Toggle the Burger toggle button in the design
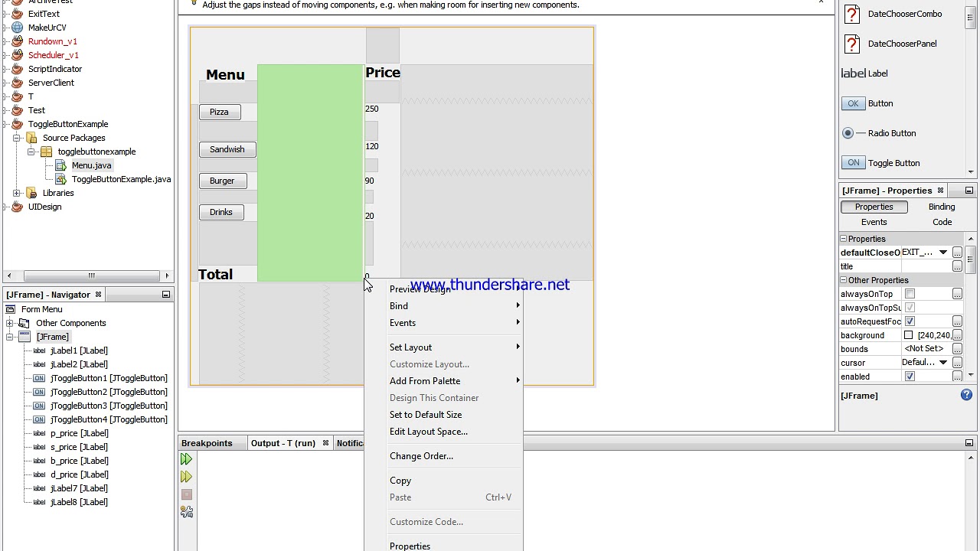 [222, 181]
